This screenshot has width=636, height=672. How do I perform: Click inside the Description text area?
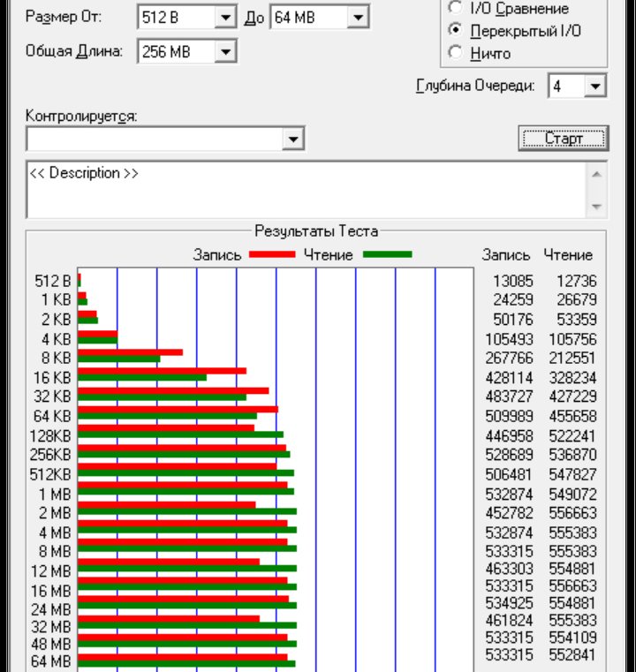click(x=306, y=190)
